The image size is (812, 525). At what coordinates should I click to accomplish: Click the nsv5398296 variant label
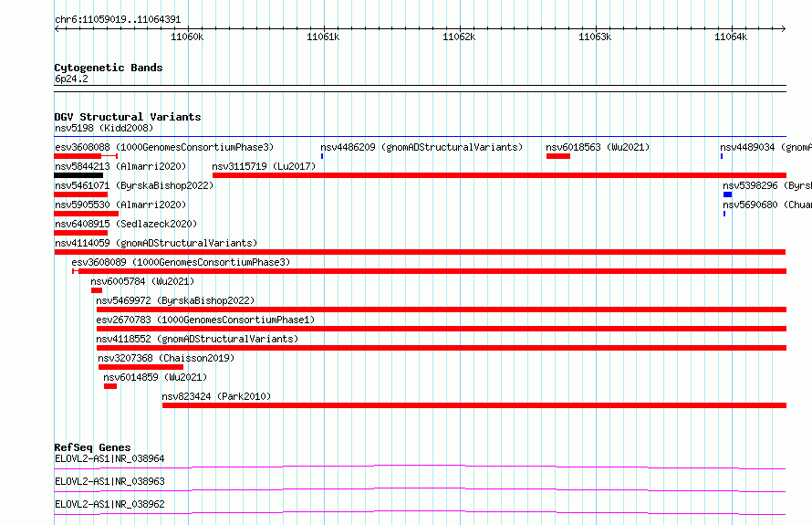767,185
